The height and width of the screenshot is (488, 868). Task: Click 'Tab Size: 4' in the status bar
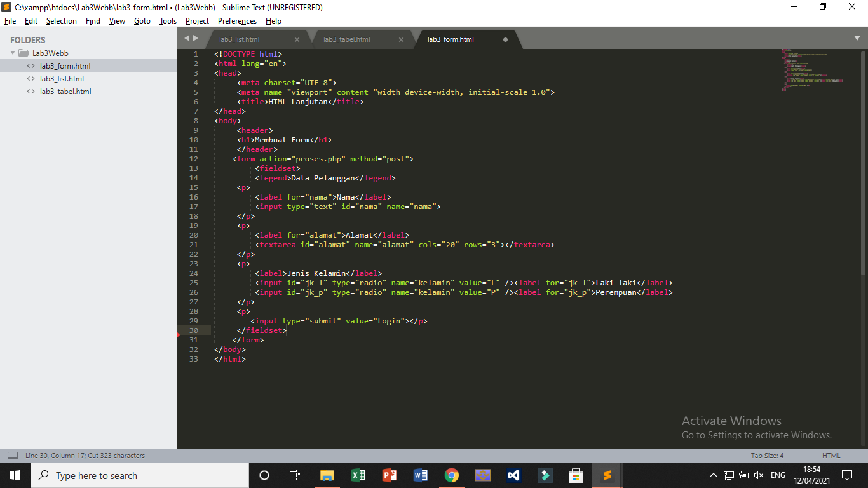[766, 455]
